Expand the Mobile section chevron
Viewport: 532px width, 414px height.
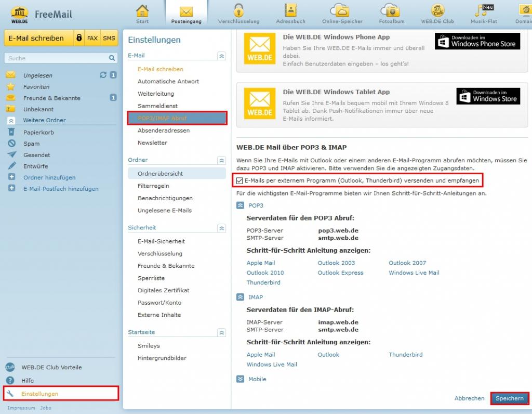[x=240, y=379]
